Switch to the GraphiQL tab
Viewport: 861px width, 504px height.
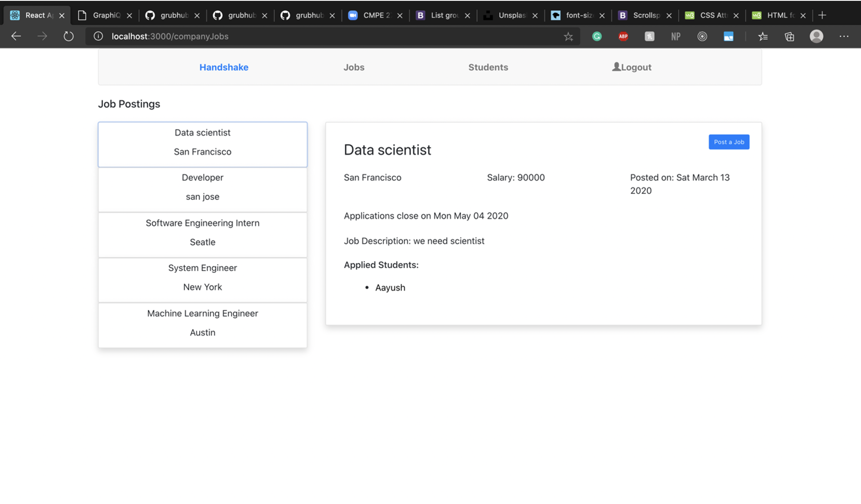105,15
